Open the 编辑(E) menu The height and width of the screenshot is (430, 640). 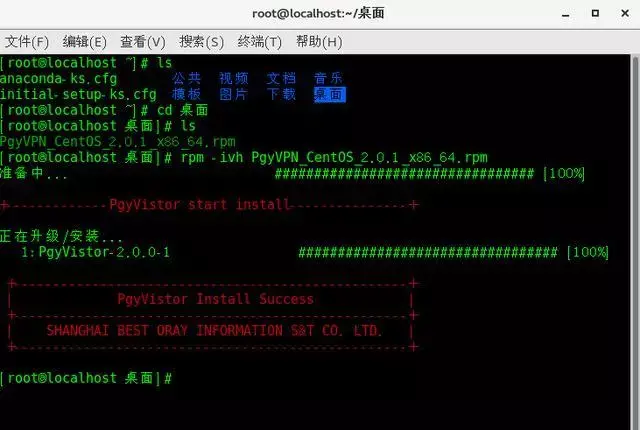[x=84, y=42]
